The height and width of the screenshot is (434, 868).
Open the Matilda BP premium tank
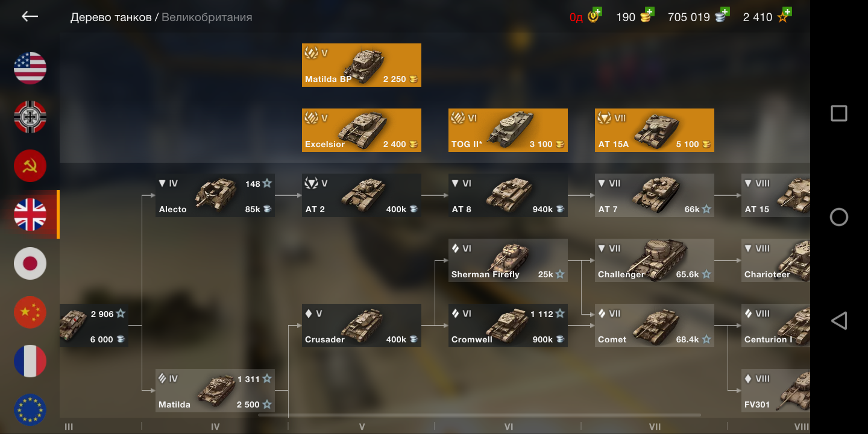[x=362, y=65]
